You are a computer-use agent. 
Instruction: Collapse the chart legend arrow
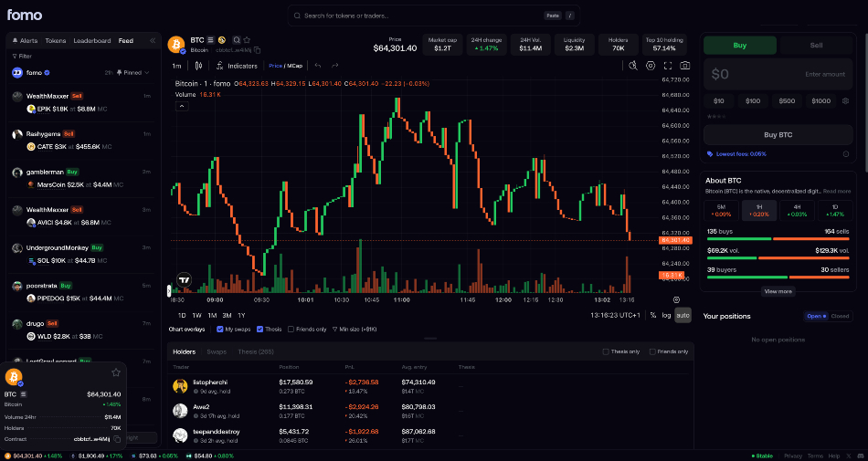tap(182, 107)
